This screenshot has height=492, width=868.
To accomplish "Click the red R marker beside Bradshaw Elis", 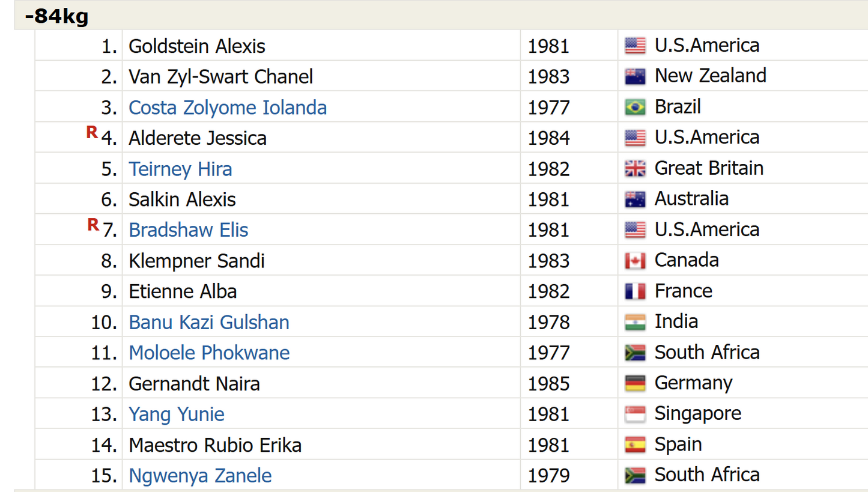I will coord(93,225).
